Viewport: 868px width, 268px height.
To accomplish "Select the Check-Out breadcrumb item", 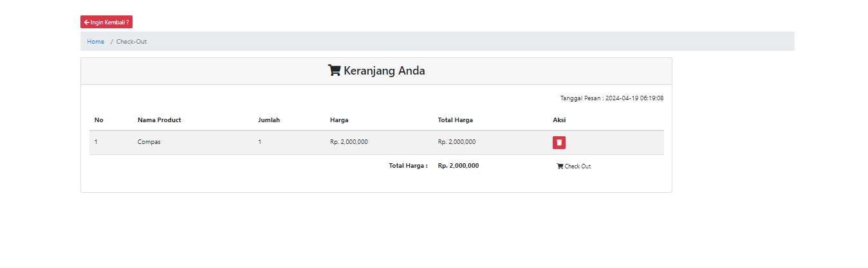I will (x=131, y=42).
